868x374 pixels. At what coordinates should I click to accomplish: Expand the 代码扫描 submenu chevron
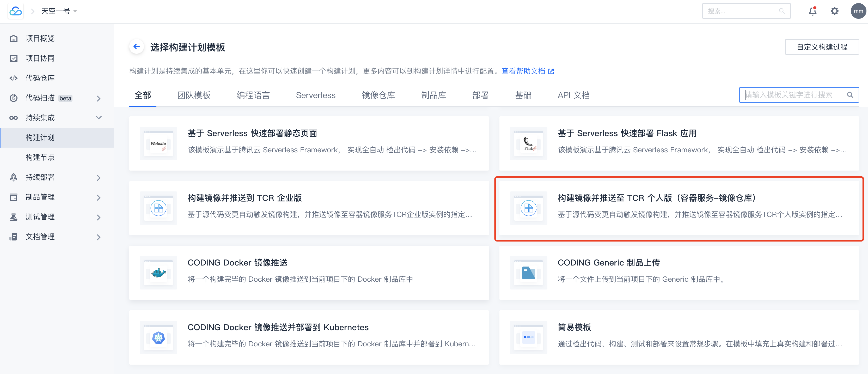click(x=98, y=99)
